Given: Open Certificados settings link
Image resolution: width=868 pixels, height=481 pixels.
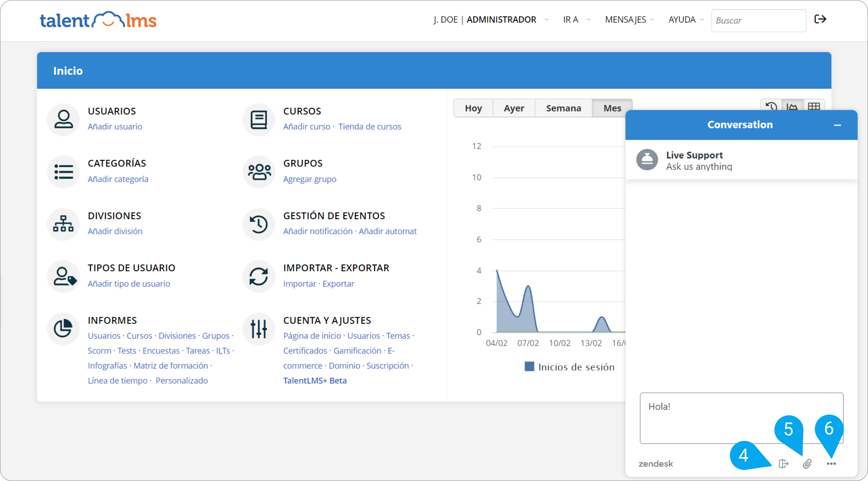Looking at the screenshot, I should [305, 350].
